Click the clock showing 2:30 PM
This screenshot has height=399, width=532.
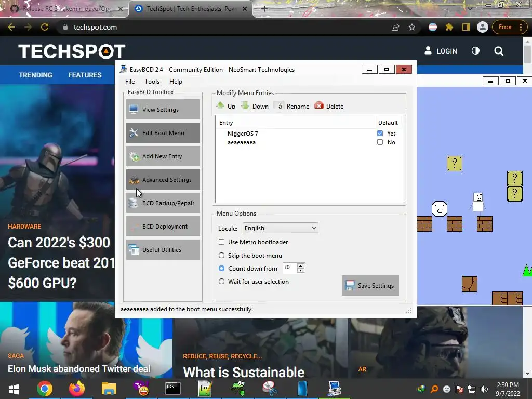click(508, 385)
